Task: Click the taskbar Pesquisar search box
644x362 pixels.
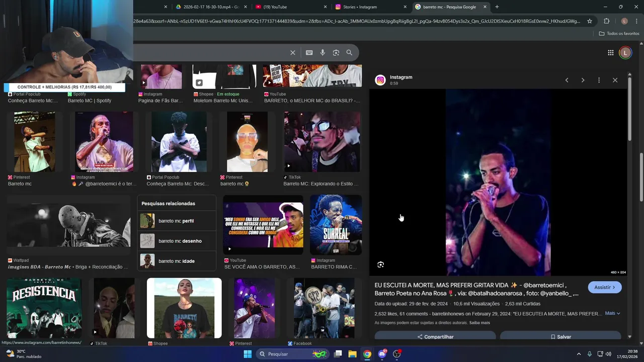Action: tap(292, 354)
